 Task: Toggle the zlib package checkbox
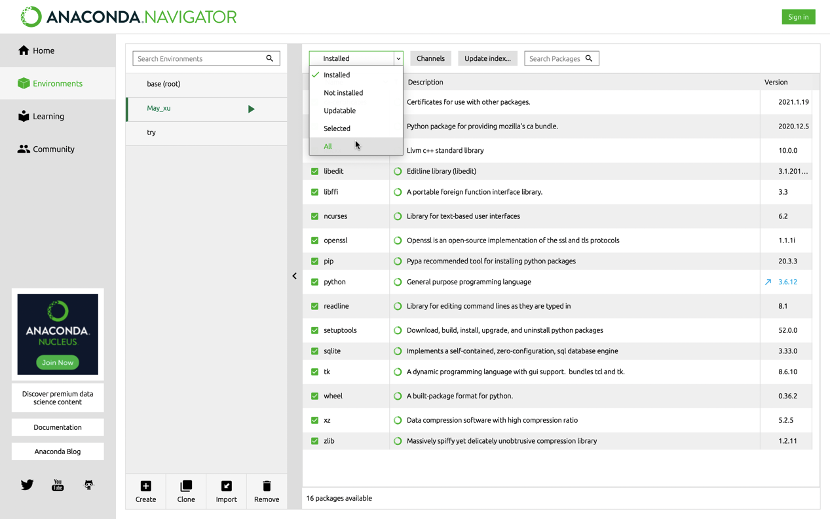pyautogui.click(x=314, y=441)
